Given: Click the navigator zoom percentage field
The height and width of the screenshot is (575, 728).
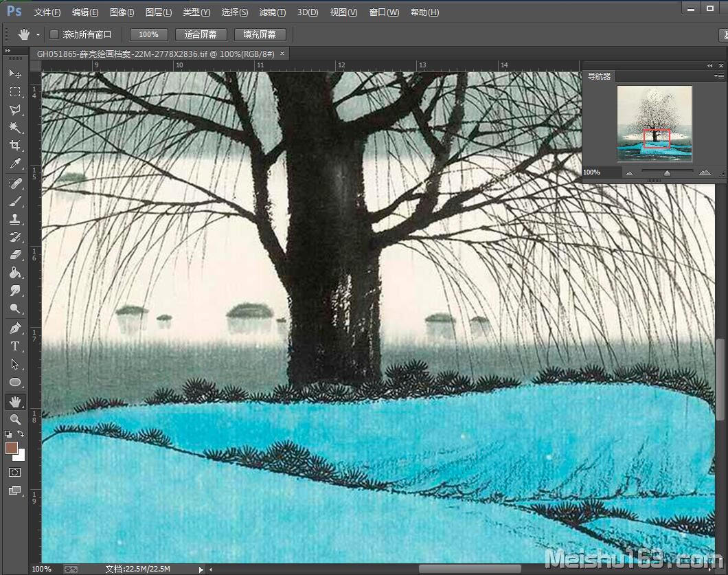Looking at the screenshot, I should click(602, 172).
